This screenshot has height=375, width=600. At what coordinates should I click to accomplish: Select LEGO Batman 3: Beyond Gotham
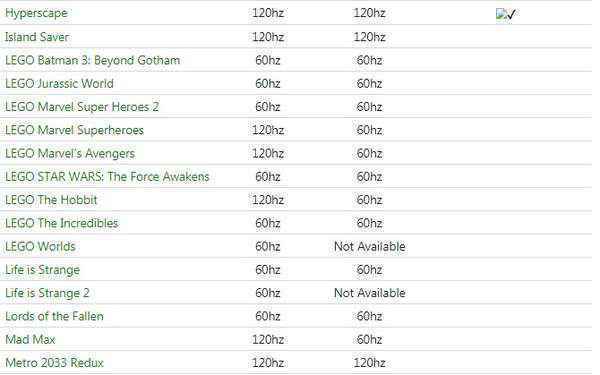point(92,60)
